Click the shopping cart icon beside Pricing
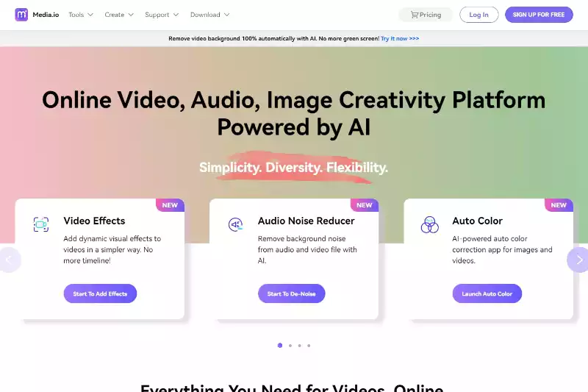The width and height of the screenshot is (588, 392). click(x=415, y=15)
